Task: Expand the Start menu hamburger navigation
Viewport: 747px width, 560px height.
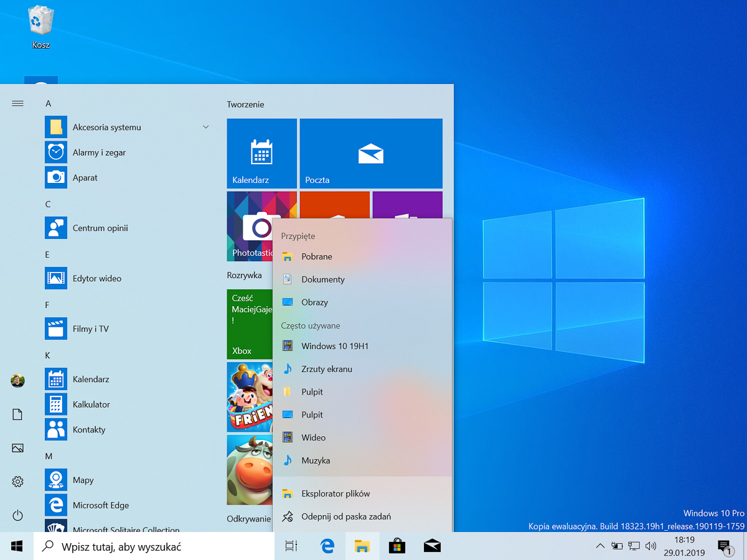Action: (x=17, y=103)
